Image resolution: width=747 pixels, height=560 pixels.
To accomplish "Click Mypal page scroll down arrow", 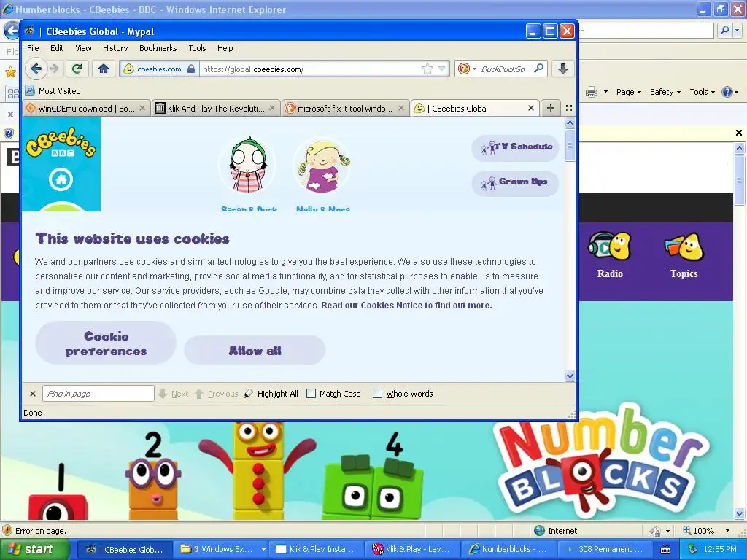I will [x=570, y=376].
